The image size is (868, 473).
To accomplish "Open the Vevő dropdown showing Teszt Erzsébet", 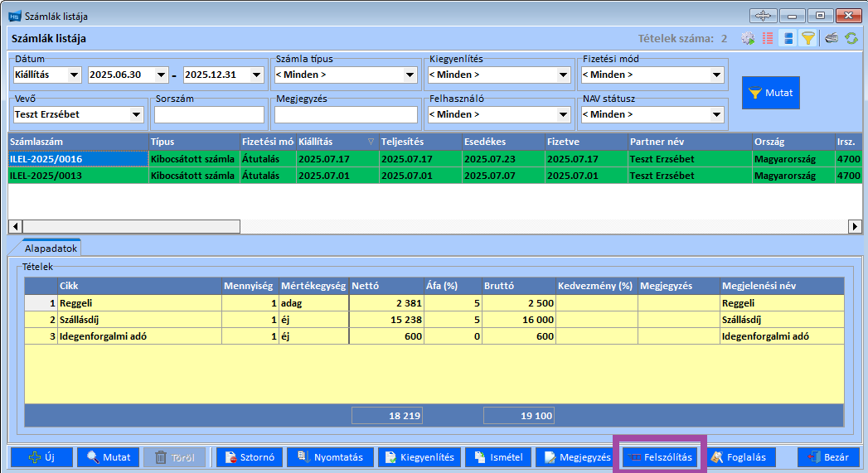I will [136, 114].
